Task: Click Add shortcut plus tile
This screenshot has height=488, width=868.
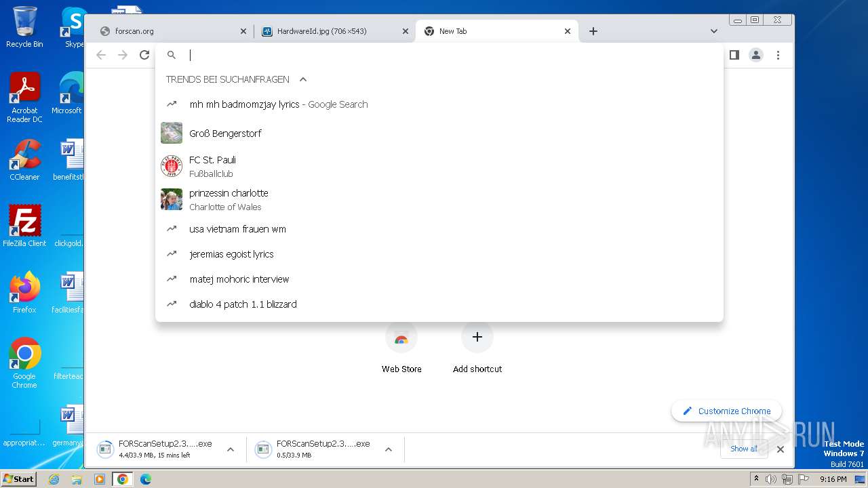Action: (477, 348)
